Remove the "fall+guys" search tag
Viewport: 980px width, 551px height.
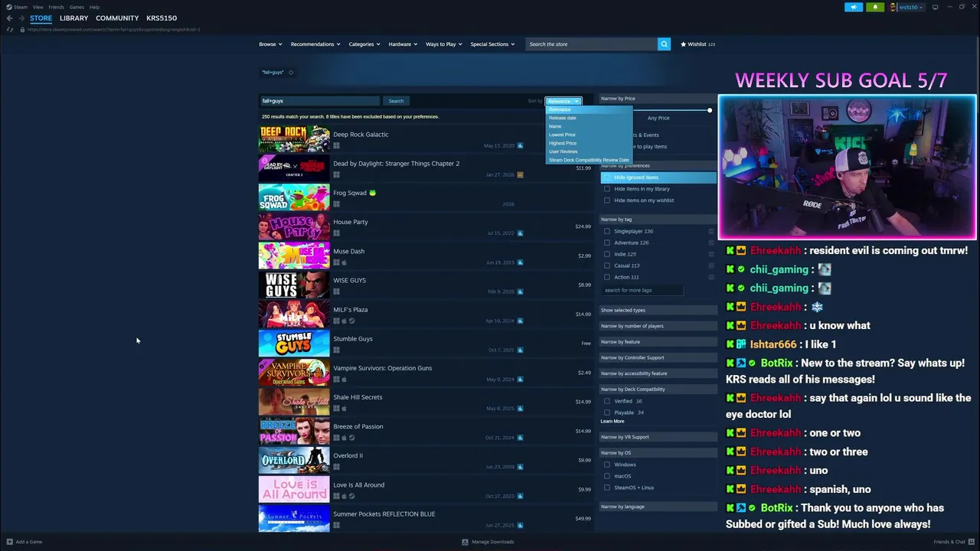(291, 73)
